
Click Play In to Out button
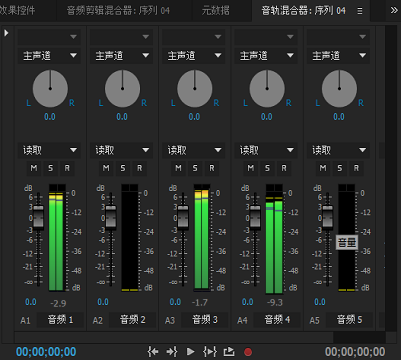click(210, 351)
